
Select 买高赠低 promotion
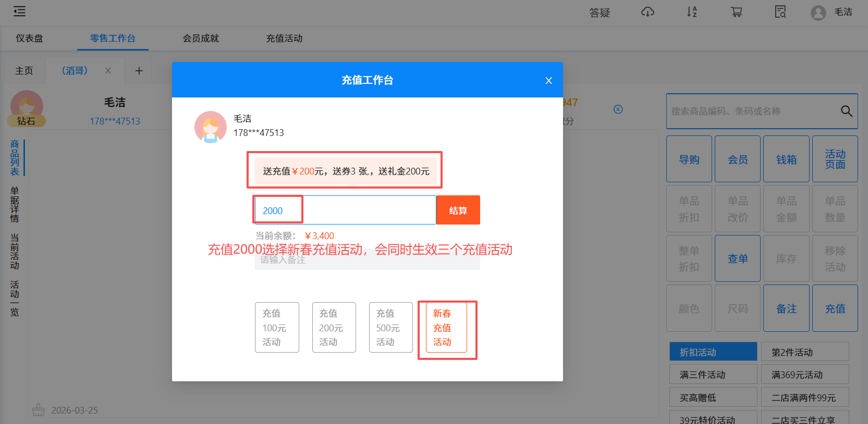tap(713, 397)
